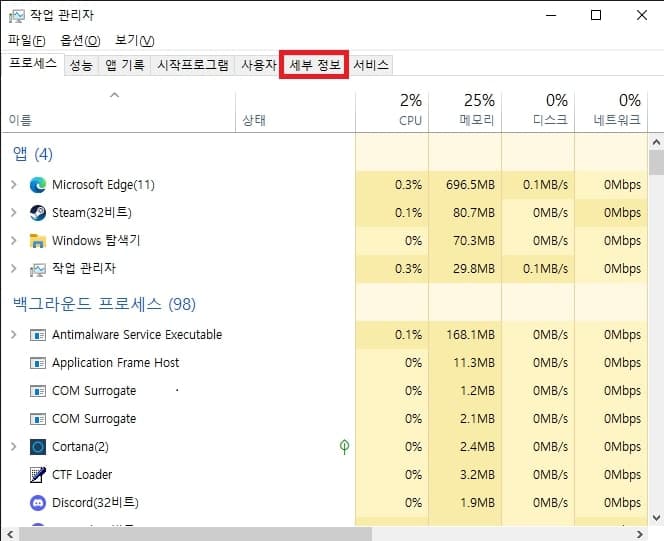
Task: Click the vertical scrollbar thumb
Action: (x=656, y=163)
